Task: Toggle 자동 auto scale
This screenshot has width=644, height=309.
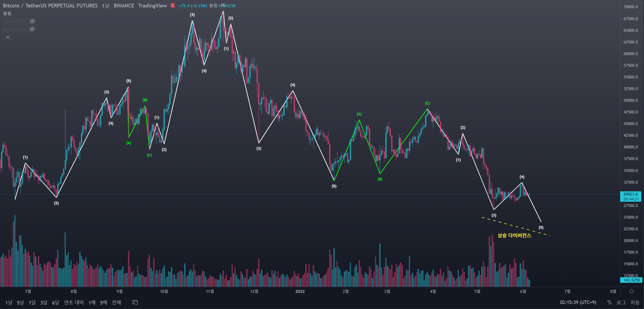Action: coord(635,302)
